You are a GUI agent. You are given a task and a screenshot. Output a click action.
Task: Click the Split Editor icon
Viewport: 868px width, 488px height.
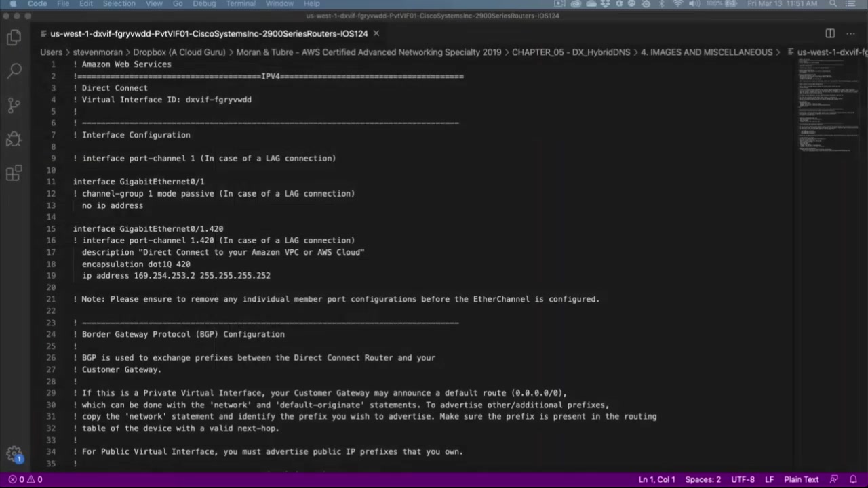(x=830, y=33)
